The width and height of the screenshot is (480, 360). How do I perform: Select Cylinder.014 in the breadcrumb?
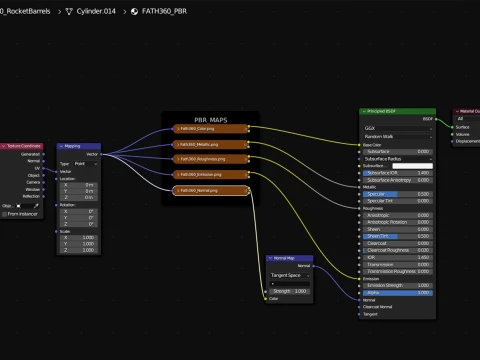(96, 11)
